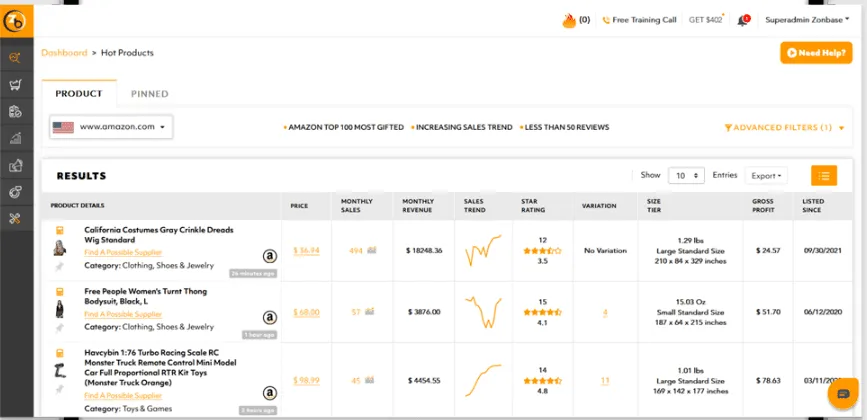
Task: Click LESS THAN 50 REVIEWS tag
Action: click(564, 128)
